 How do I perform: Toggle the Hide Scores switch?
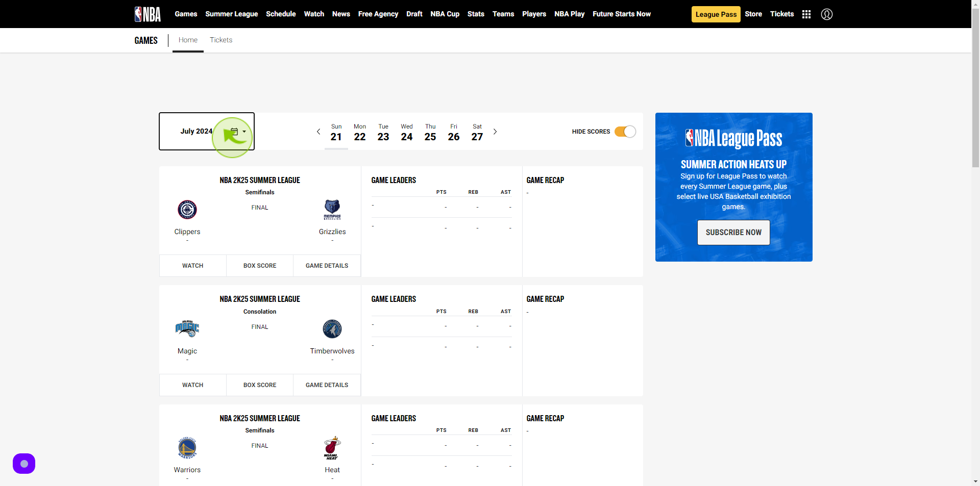point(625,132)
